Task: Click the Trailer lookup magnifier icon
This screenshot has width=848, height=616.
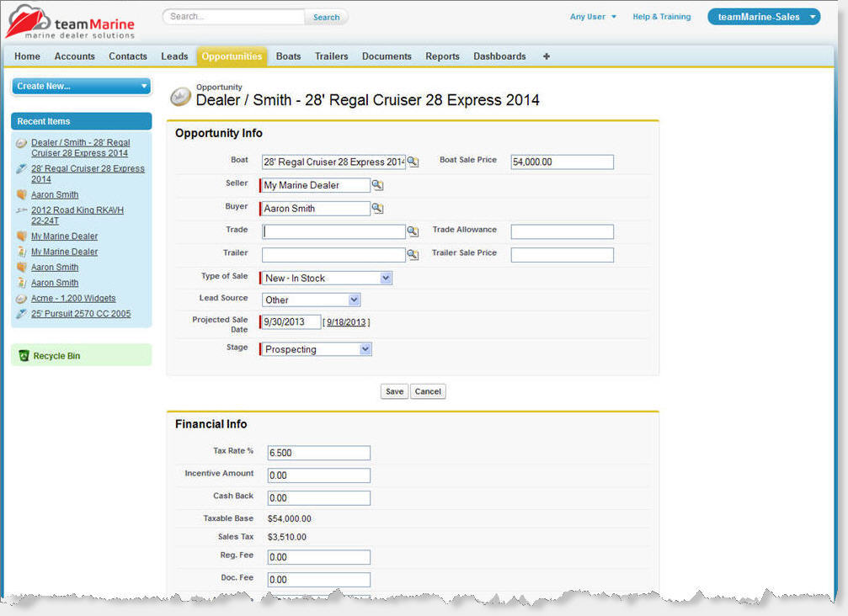Action: pos(413,254)
